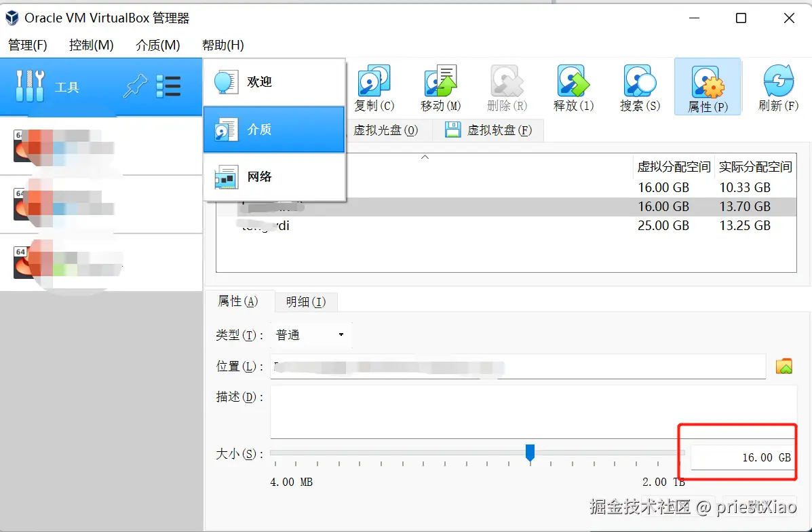Click the pin icon in Tools header

tap(135, 86)
